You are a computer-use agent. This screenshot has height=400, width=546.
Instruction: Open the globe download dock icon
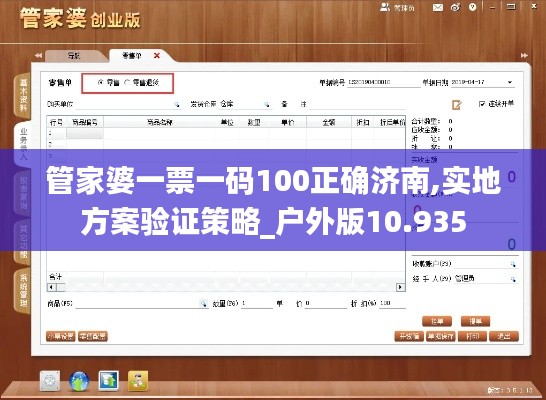click(79, 381)
